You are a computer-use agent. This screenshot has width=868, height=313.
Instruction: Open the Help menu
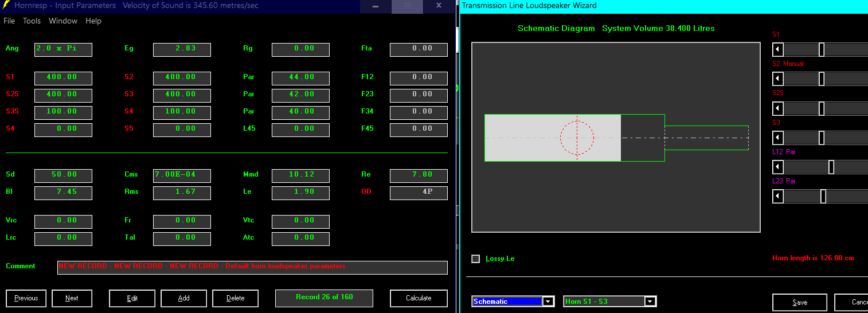[93, 21]
